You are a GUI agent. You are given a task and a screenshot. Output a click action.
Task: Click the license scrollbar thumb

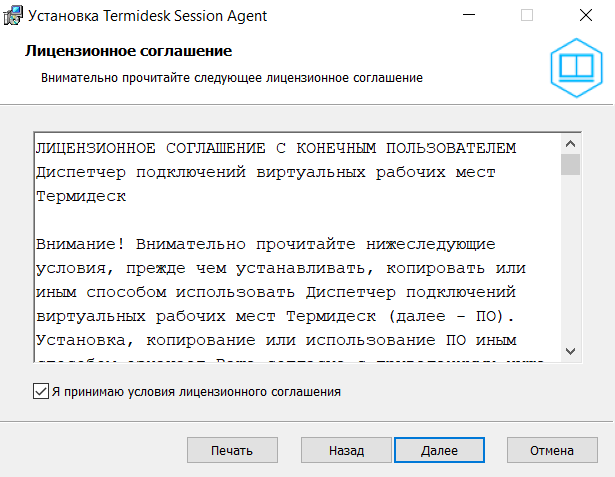[571, 164]
